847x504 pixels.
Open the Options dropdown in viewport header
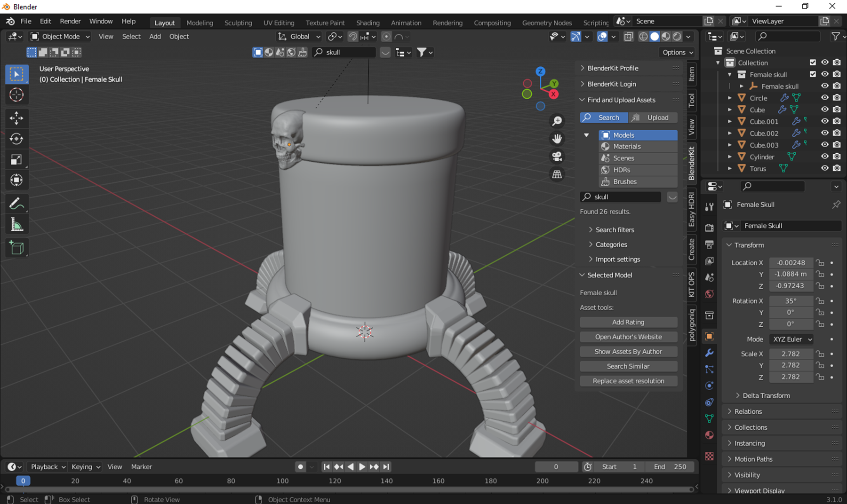tap(678, 52)
